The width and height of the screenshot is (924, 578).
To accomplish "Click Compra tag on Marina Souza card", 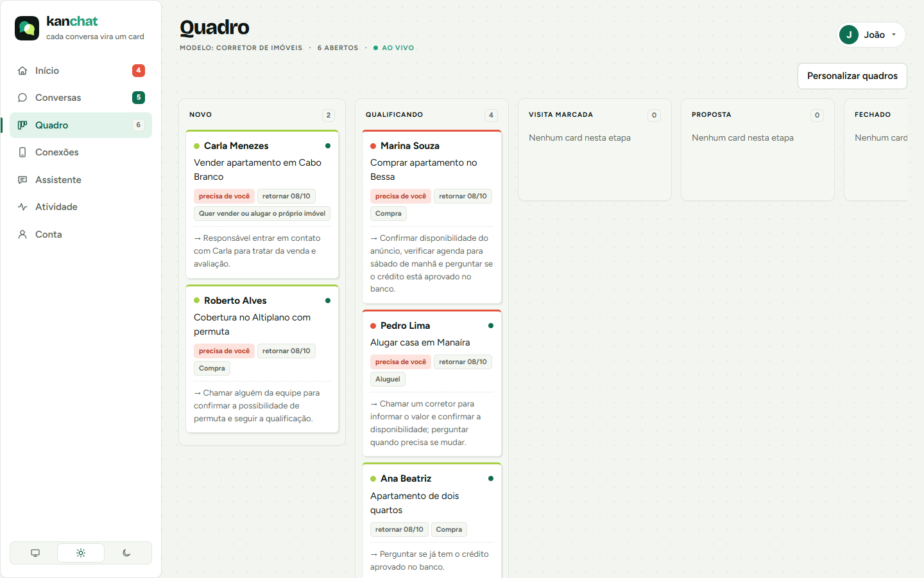I will pos(388,214).
